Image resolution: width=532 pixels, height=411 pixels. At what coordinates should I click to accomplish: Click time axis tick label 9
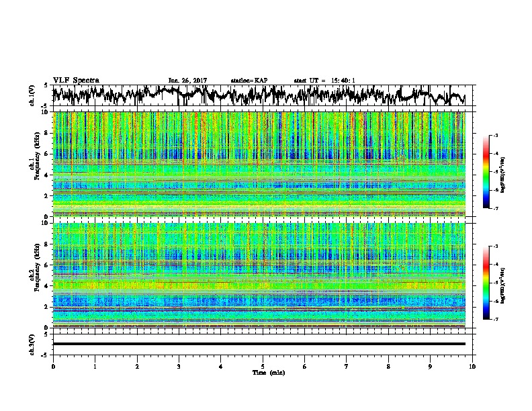pyautogui.click(x=430, y=367)
